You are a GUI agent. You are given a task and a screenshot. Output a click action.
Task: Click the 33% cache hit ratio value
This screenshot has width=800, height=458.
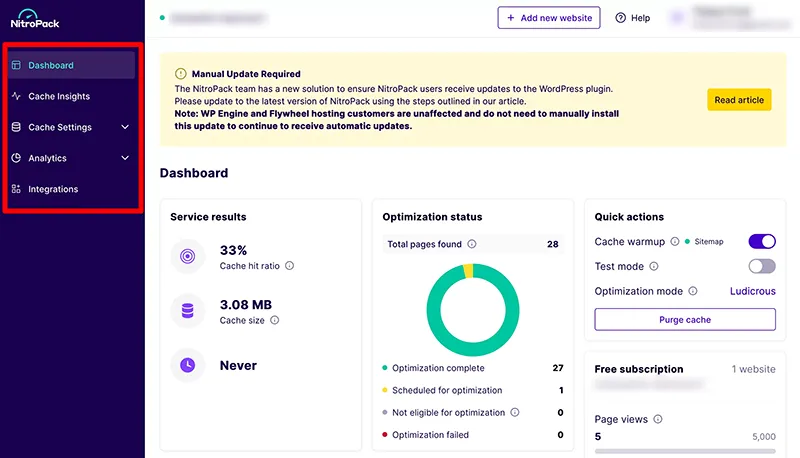click(233, 250)
